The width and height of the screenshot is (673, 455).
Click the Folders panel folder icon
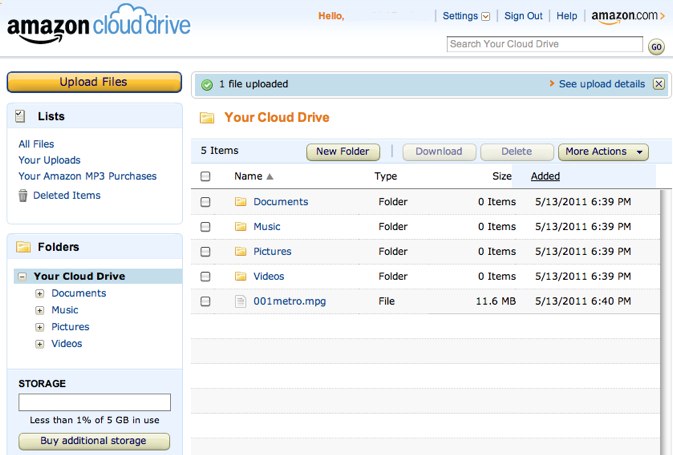point(23,247)
